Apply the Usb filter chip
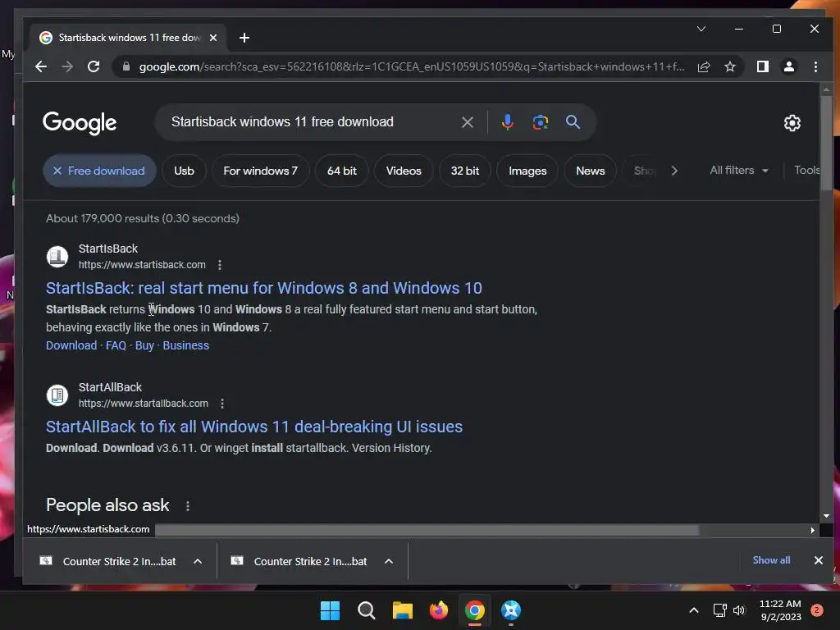This screenshot has width=840, height=630. coord(184,171)
